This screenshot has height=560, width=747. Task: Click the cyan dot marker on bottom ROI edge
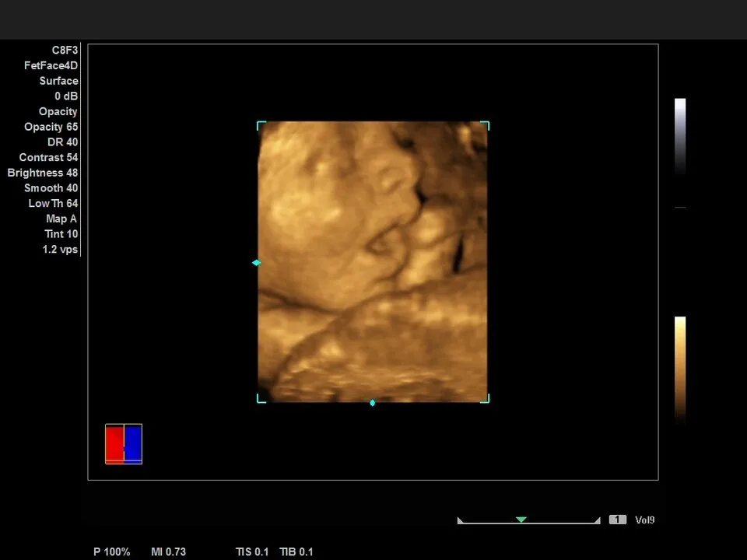[373, 403]
